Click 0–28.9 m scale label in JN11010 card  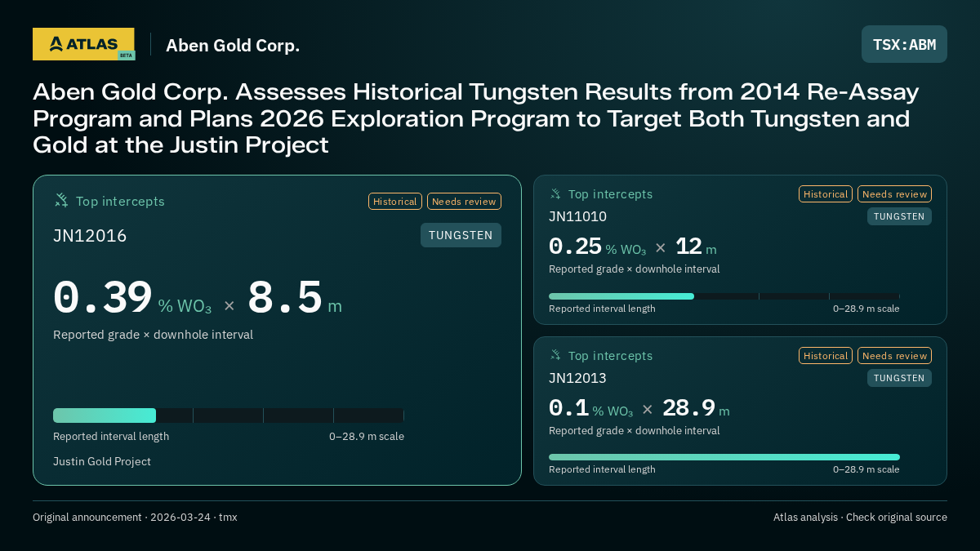866,309
